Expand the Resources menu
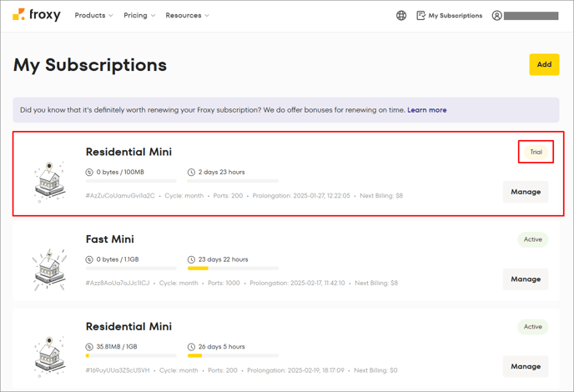 [188, 15]
